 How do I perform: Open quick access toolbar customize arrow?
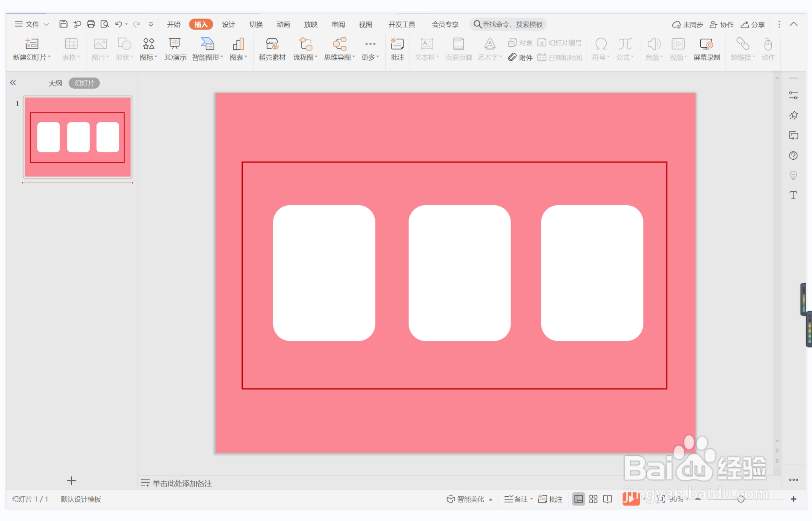coord(151,24)
